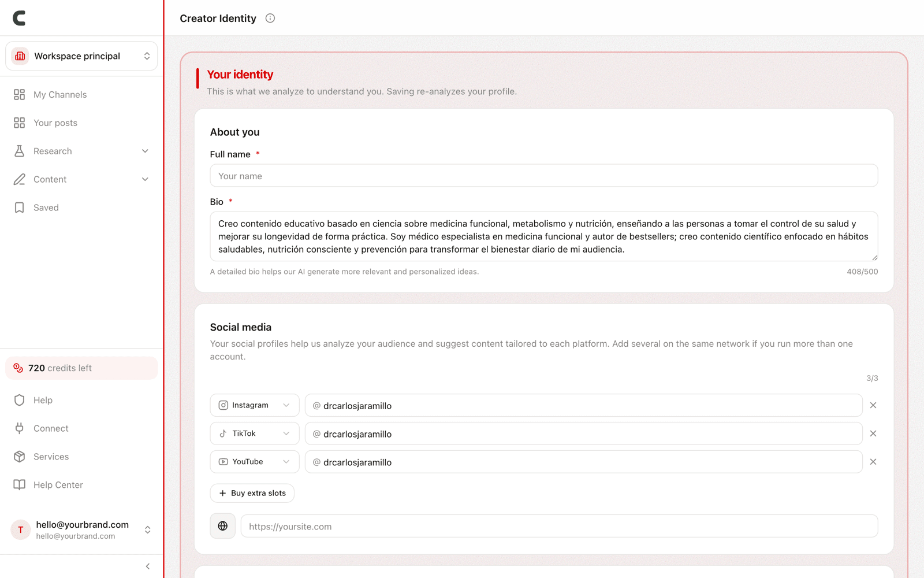
Task: Focus the https://yoursite.com URL field
Action: [x=560, y=526]
